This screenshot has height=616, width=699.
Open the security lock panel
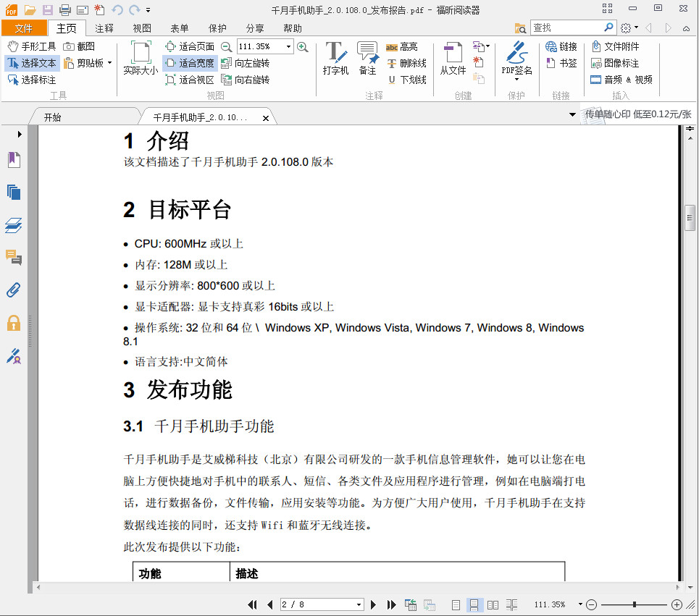tap(14, 323)
